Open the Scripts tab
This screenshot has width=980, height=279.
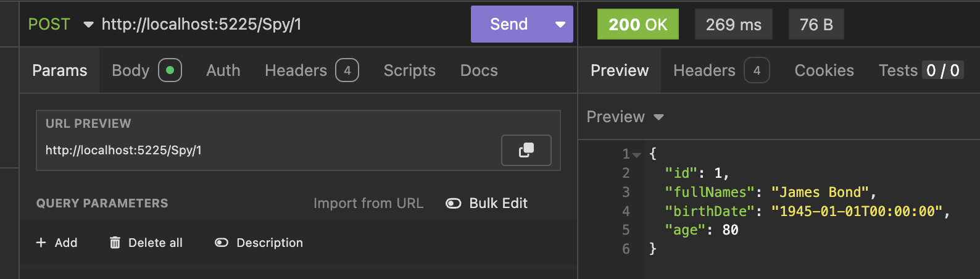click(x=409, y=70)
